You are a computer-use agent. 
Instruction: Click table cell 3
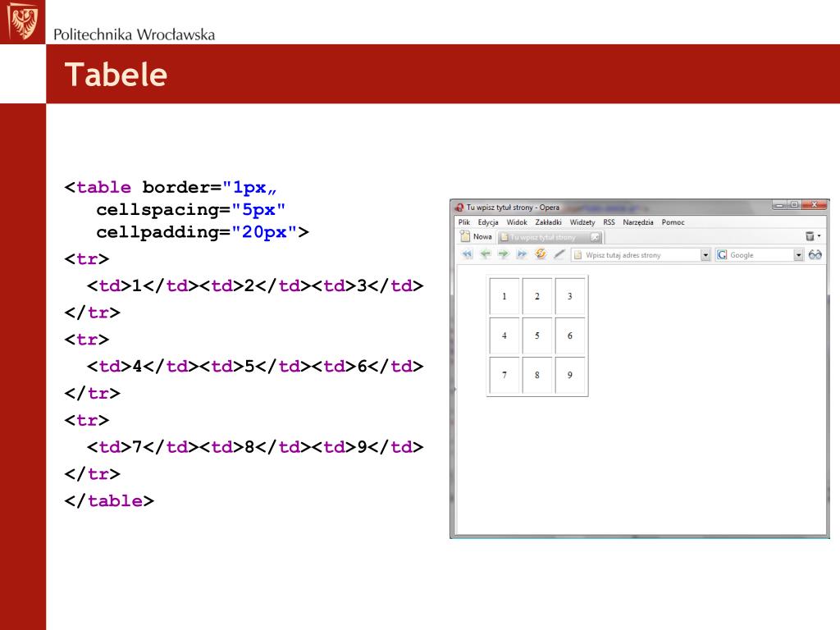(569, 296)
